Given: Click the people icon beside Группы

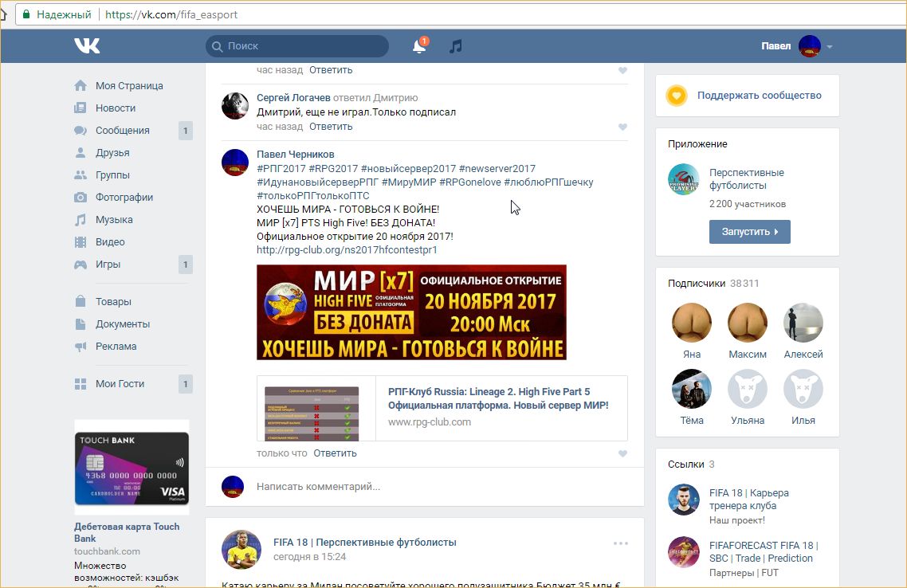Looking at the screenshot, I should pos(80,174).
